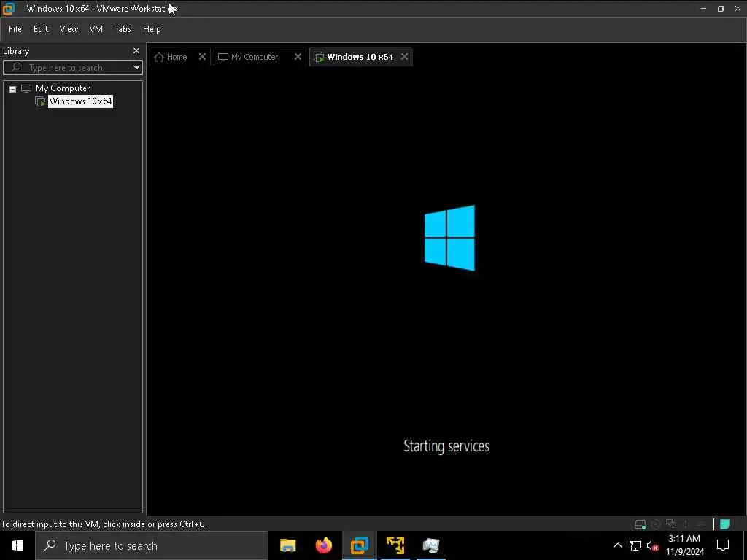This screenshot has height=560, width=747.
Task: Close the Home tab
Action: coord(202,57)
